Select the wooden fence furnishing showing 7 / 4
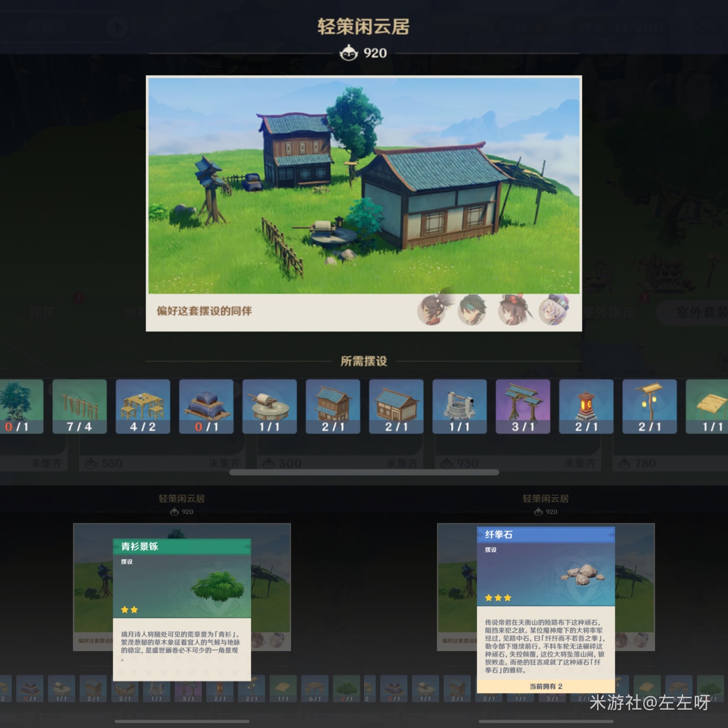 [x=80, y=406]
